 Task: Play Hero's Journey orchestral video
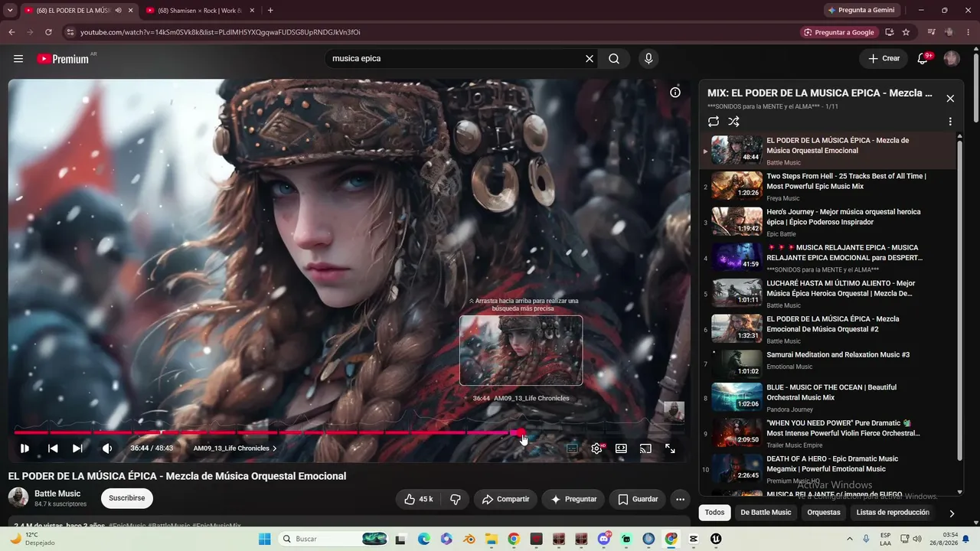[829, 222]
